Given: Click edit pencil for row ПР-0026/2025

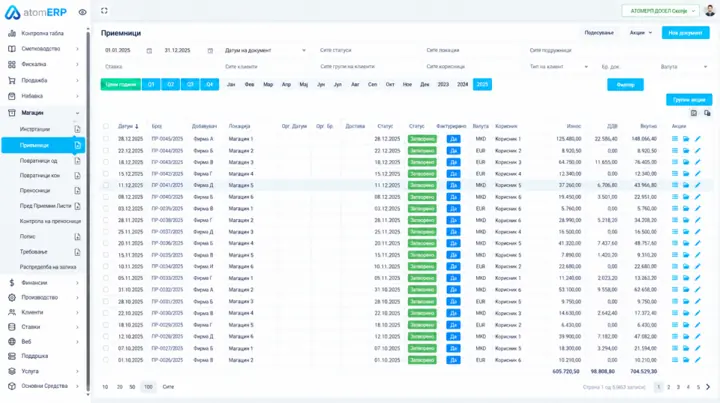Looking at the screenshot, I should tap(698, 360).
